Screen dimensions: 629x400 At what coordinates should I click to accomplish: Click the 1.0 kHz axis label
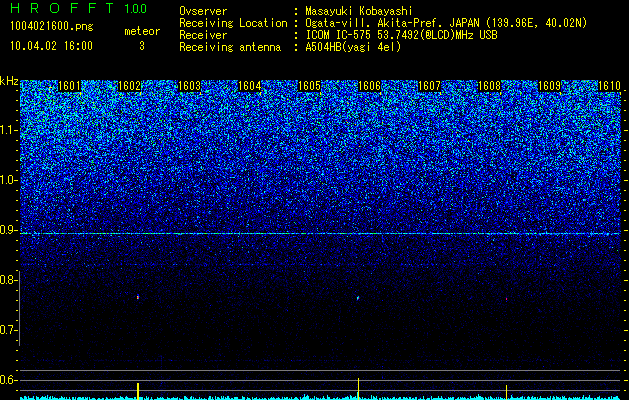click(x=8, y=180)
